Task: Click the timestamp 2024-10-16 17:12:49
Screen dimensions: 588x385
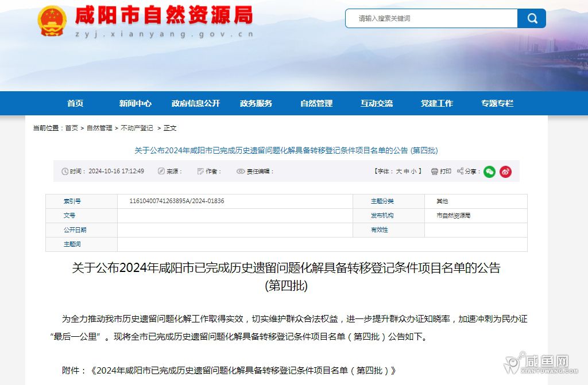Action: click(x=116, y=172)
